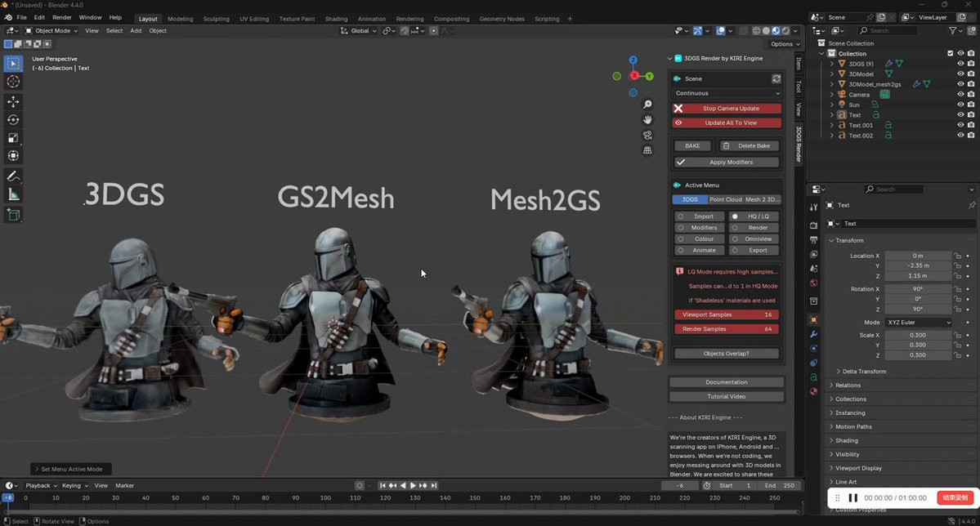This screenshot has width=980, height=526.
Task: Expand the Delta Transform section
Action: pyautogui.click(x=864, y=371)
